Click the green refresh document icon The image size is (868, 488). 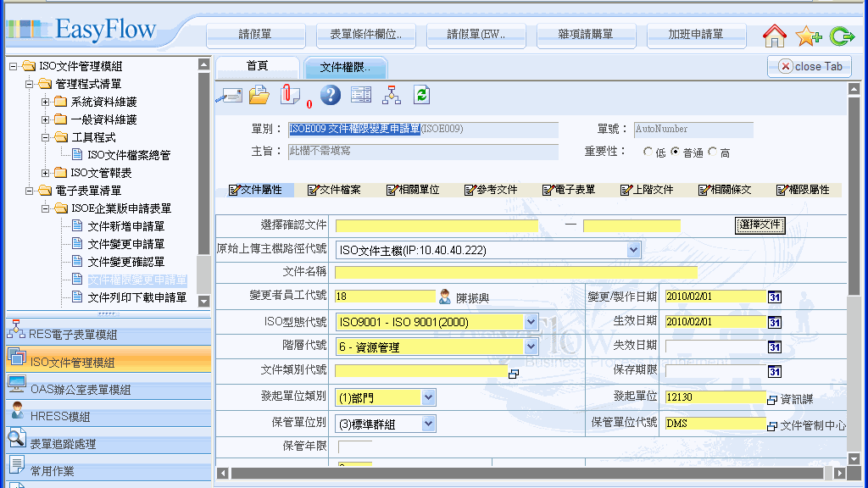click(421, 95)
